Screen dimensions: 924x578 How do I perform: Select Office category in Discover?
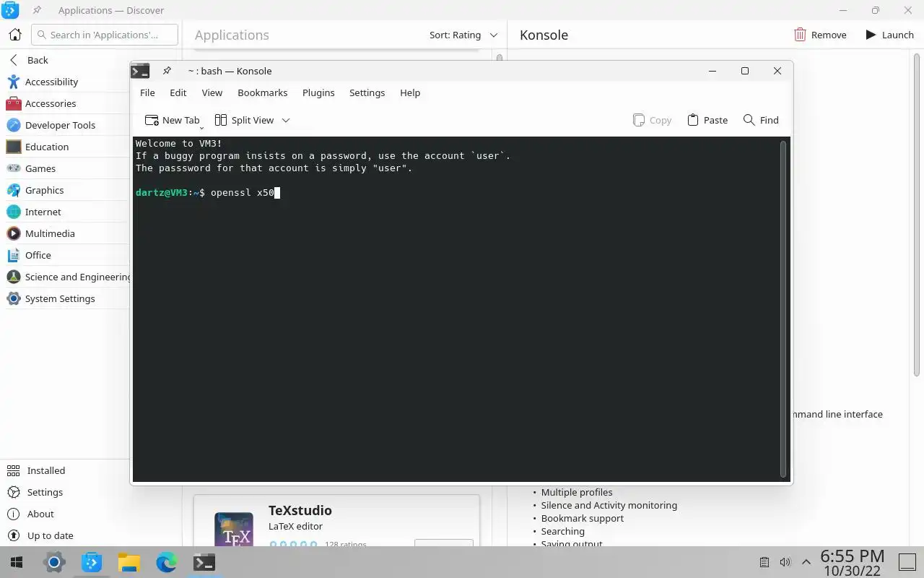pos(65,255)
